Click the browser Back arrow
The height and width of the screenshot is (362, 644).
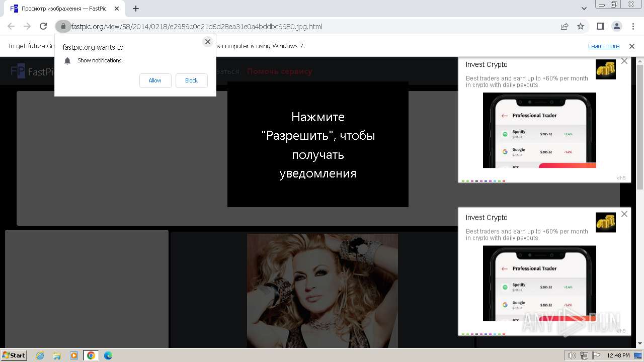[x=11, y=27]
